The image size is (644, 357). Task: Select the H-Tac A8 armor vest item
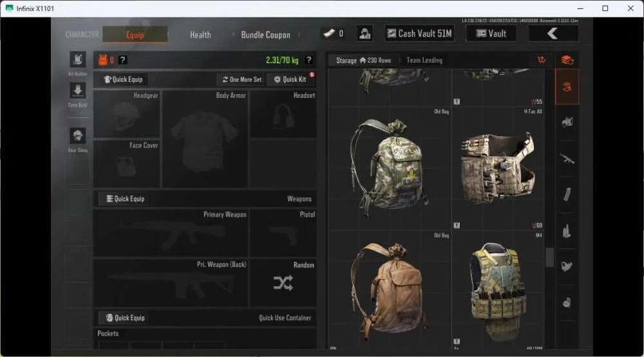point(498,168)
